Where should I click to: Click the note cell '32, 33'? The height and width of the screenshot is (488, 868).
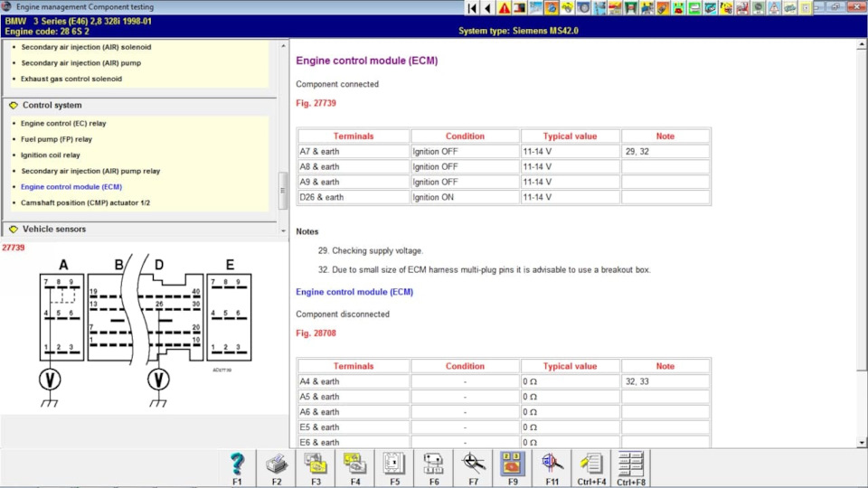[665, 381]
